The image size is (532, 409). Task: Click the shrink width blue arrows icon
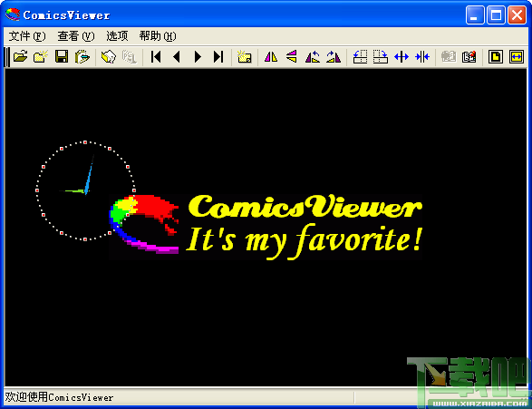pyautogui.click(x=422, y=57)
